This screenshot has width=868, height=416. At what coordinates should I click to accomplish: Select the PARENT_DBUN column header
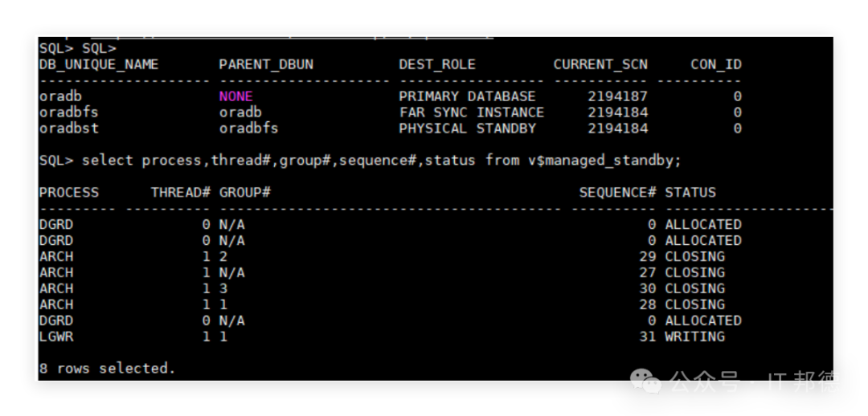pyautogui.click(x=266, y=65)
